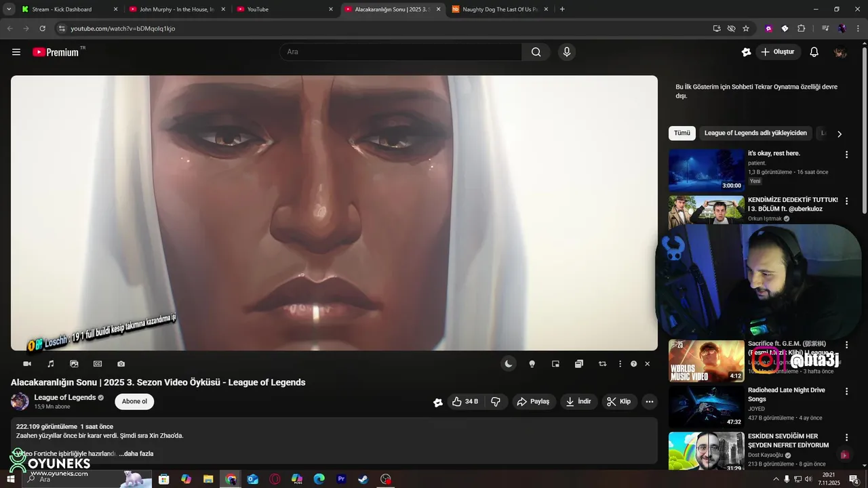Viewport: 868px width, 488px height.
Task: Go back to previous page
Action: pos(9,28)
